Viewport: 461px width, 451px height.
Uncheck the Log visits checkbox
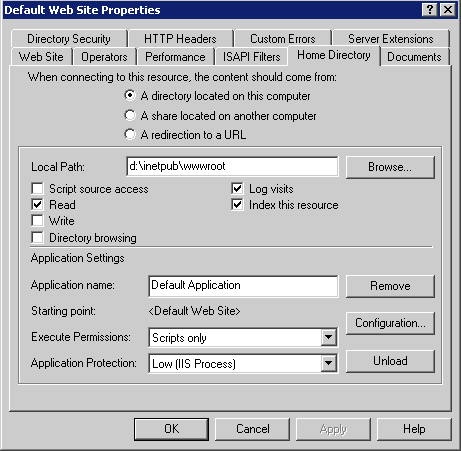[237, 188]
